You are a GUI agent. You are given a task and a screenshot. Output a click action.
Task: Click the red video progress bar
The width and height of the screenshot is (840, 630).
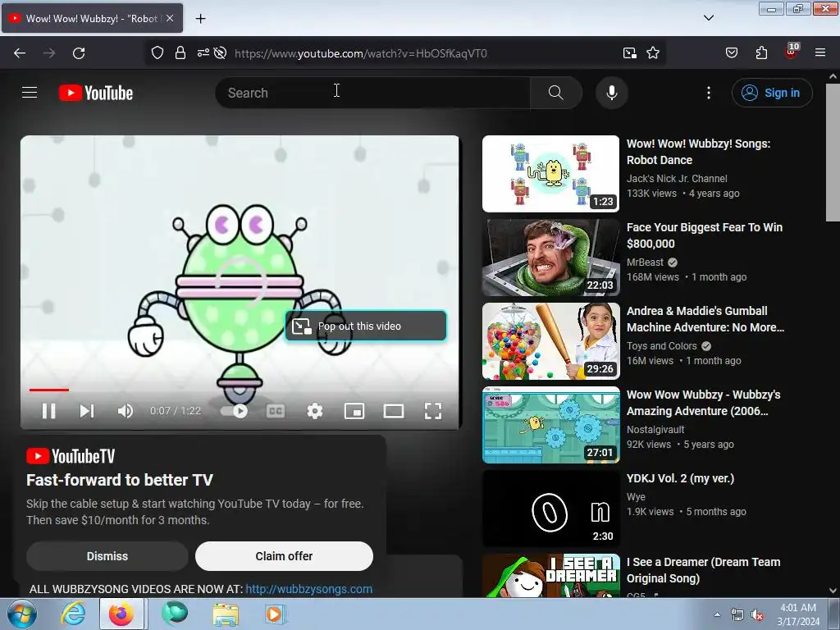48,390
